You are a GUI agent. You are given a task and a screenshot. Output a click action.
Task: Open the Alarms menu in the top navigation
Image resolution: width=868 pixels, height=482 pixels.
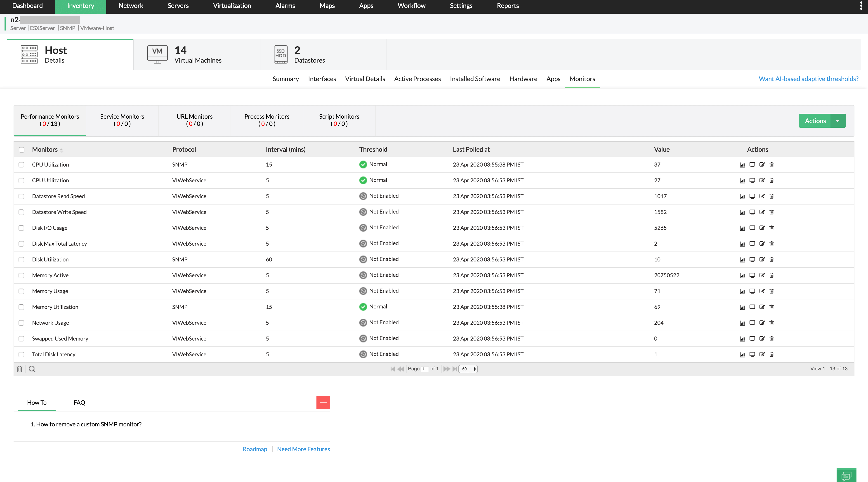285,6
